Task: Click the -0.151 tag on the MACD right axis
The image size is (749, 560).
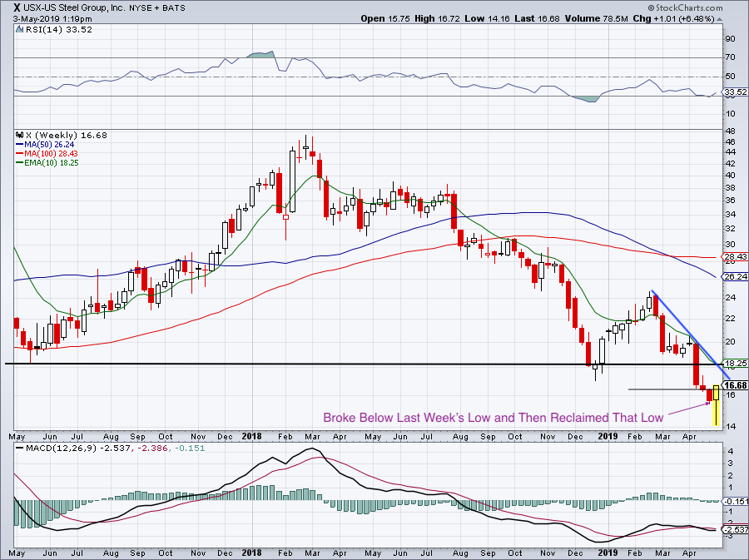Action: pyautogui.click(x=735, y=501)
